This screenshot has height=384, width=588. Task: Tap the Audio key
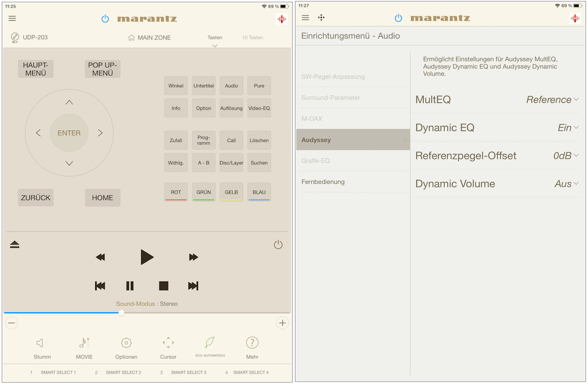[231, 86]
